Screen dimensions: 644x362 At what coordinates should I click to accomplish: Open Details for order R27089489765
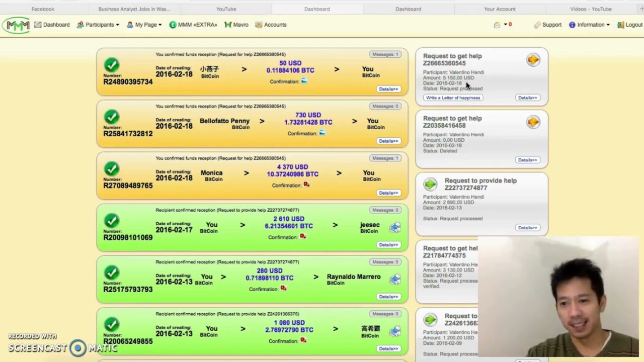tap(388, 193)
